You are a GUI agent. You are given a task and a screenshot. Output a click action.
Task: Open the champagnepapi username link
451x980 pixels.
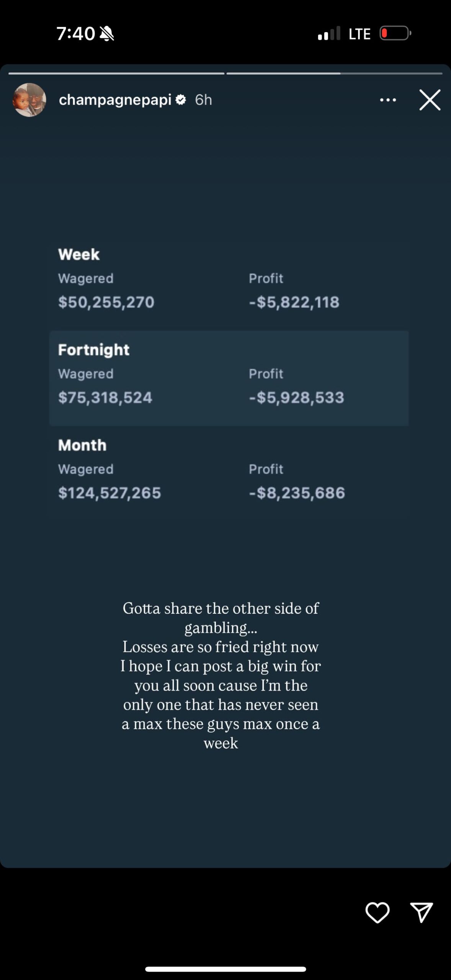pos(115,100)
